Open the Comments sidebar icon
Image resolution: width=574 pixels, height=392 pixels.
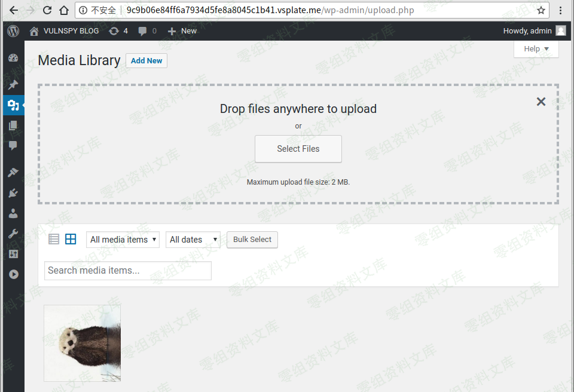click(x=13, y=146)
